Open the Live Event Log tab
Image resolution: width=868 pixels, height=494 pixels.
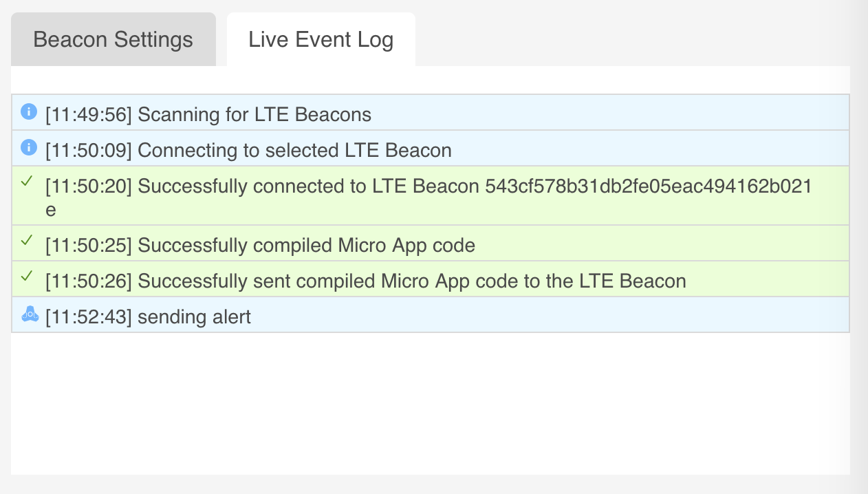321,39
